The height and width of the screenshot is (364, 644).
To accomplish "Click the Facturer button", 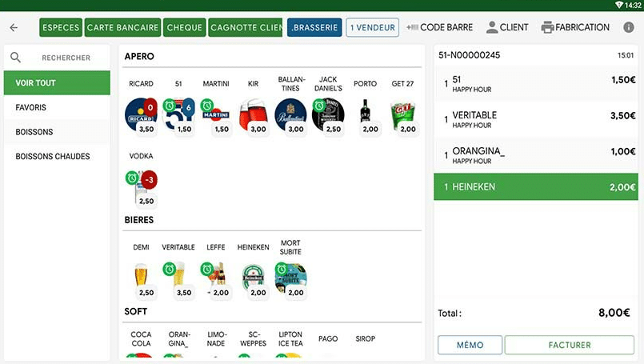I will tap(570, 345).
